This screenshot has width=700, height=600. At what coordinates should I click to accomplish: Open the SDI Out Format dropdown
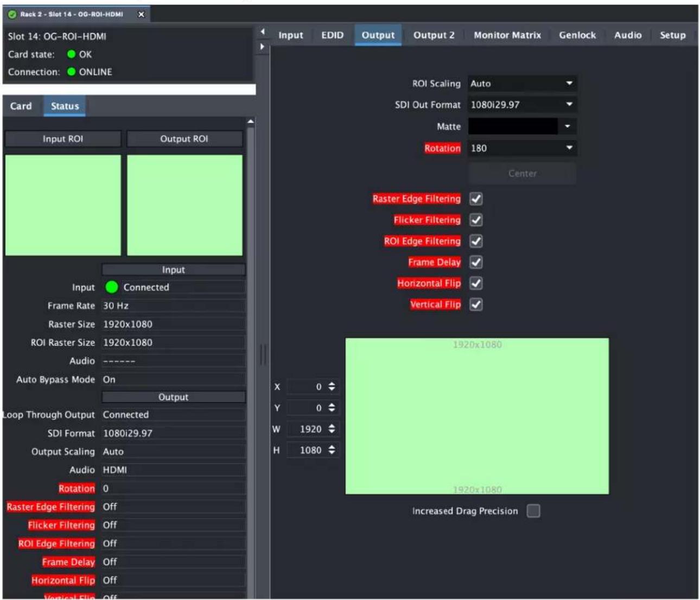pyautogui.click(x=522, y=105)
